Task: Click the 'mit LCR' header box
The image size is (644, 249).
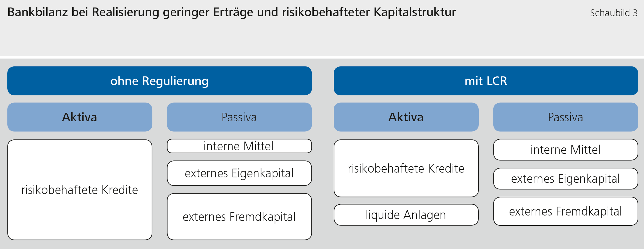Action: tap(486, 81)
